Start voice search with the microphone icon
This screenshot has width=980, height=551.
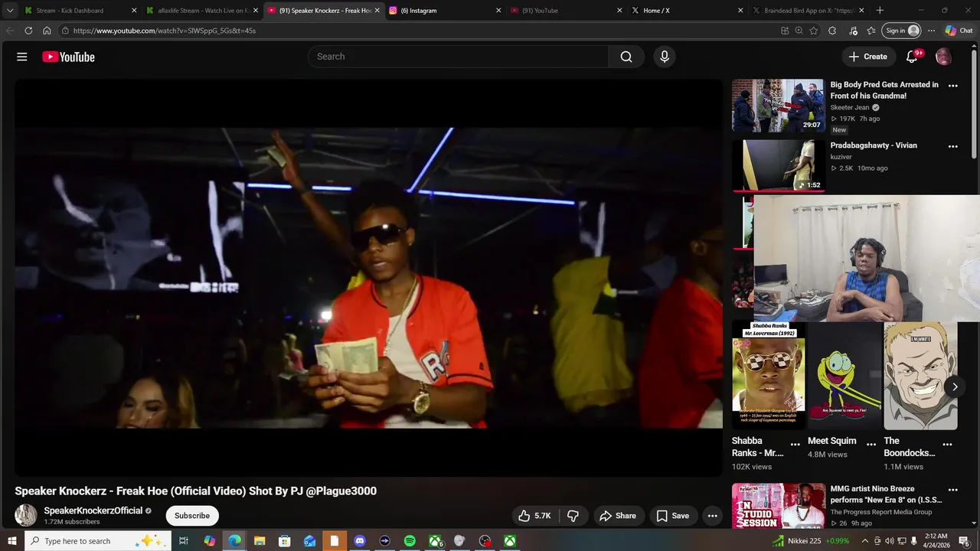(x=664, y=57)
